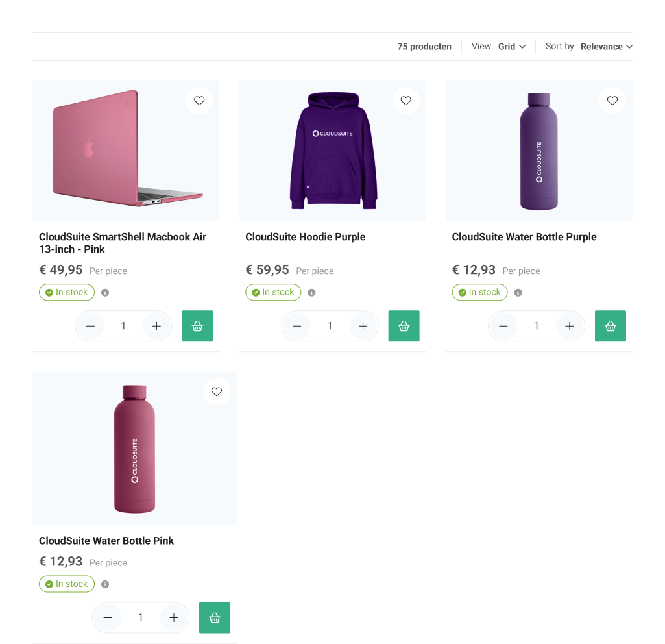
Task: Open the View Grid dropdown
Action: click(511, 47)
